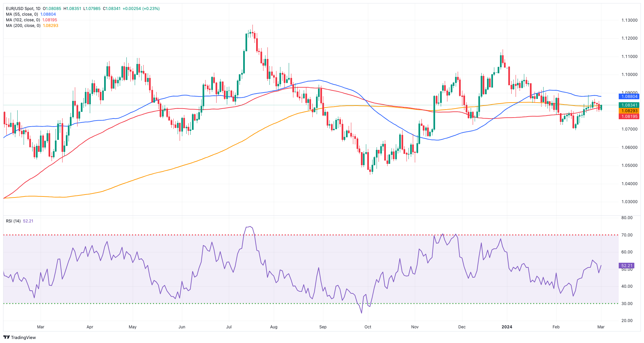
Task: Click the 1.03000 price axis label
Action: pyautogui.click(x=629, y=202)
